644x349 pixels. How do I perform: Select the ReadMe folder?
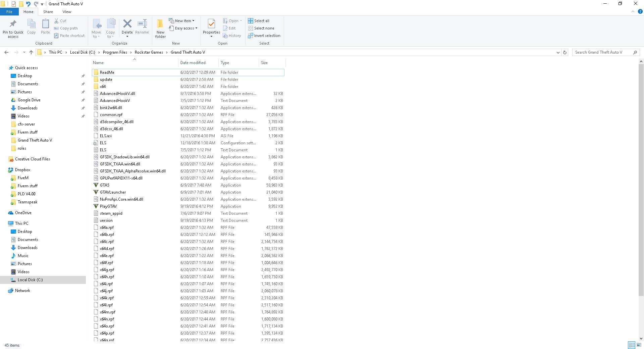[188, 72]
